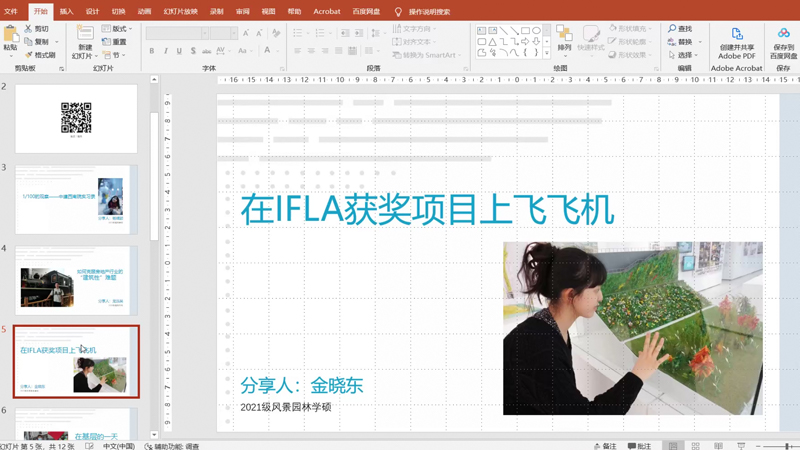Screen dimensions: 800x450
Task: Switch to the Insert (插入) tab
Action: [66, 11]
